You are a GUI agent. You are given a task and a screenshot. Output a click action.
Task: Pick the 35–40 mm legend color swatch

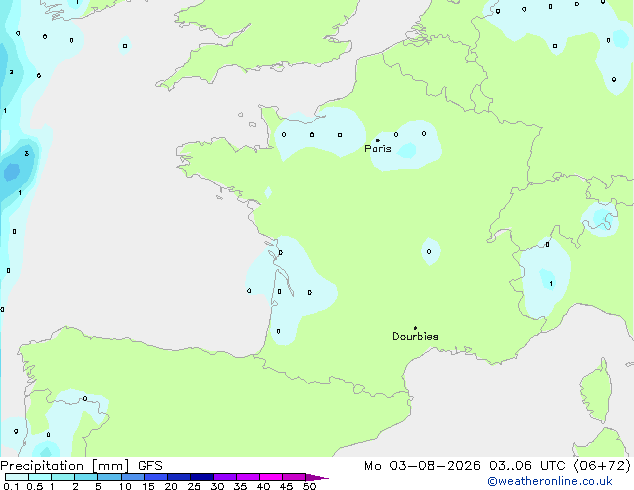[248, 477]
